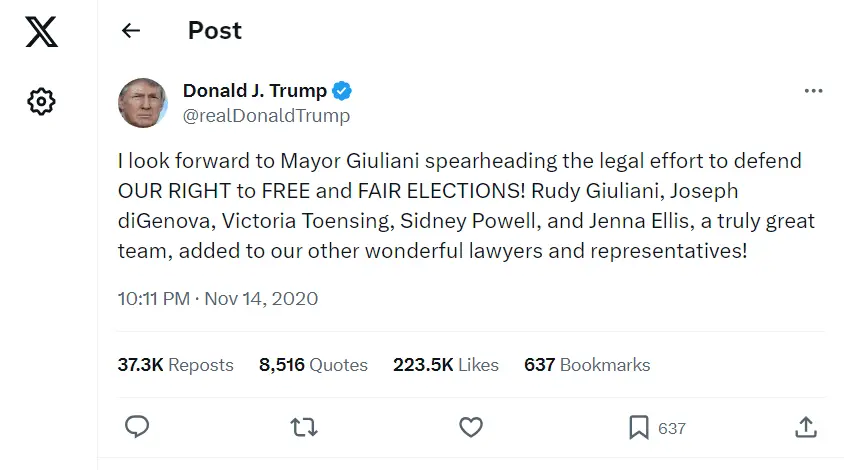The image size is (844, 470).
Task: View the 8,516 Quotes list
Action: coord(313,365)
